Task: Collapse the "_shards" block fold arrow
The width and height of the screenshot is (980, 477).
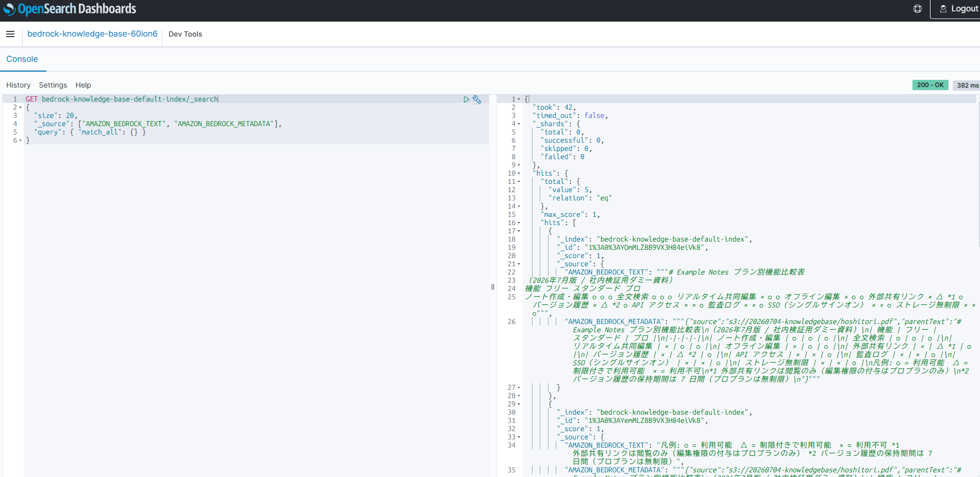Action: point(519,124)
